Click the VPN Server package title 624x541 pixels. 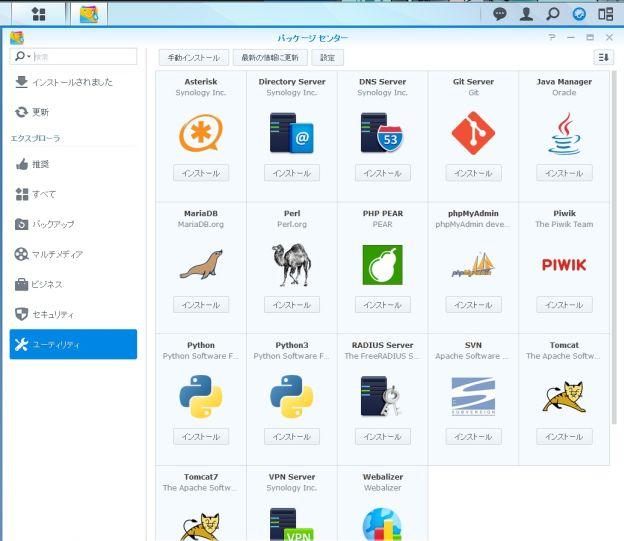point(292,477)
